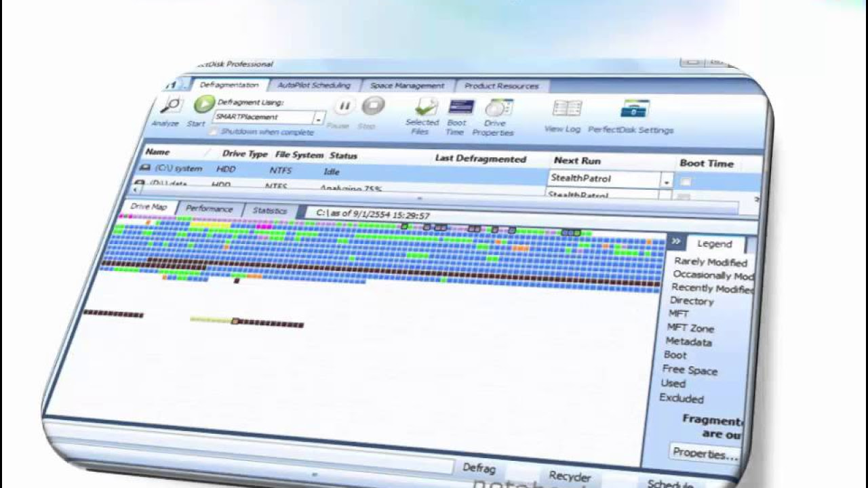Screen dimensions: 868x488
Task: Toggle Boot Time checkbox for C: drive
Action: tap(686, 182)
